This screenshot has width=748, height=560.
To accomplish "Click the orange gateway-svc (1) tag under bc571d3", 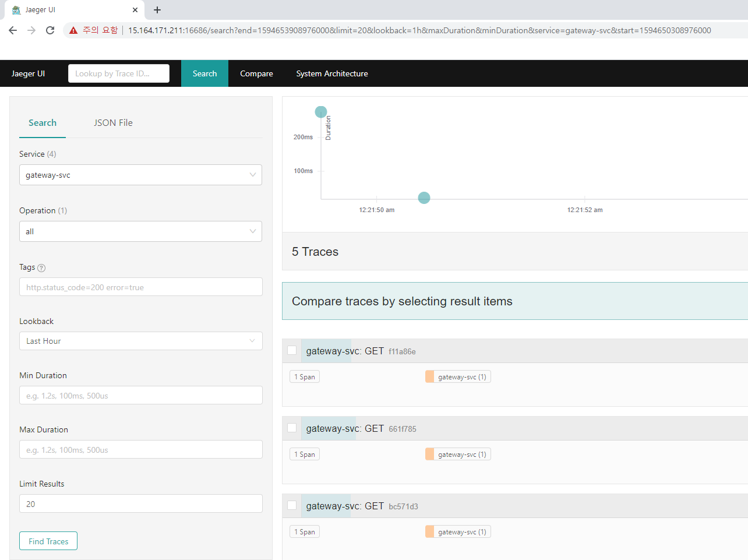I will click(x=458, y=531).
